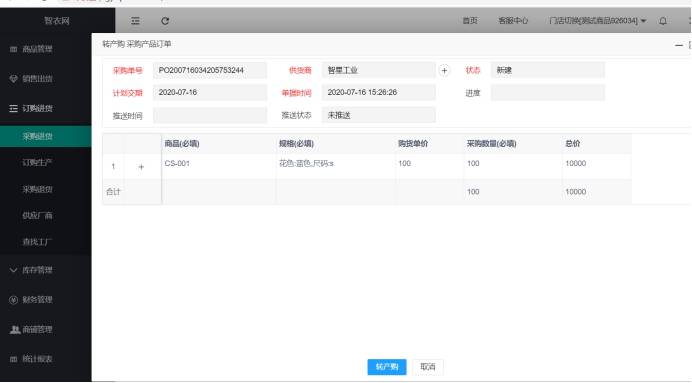Image resolution: width=692 pixels, height=383 pixels.
Task: Click the list icon beside 订购进货
Action: coord(13,108)
